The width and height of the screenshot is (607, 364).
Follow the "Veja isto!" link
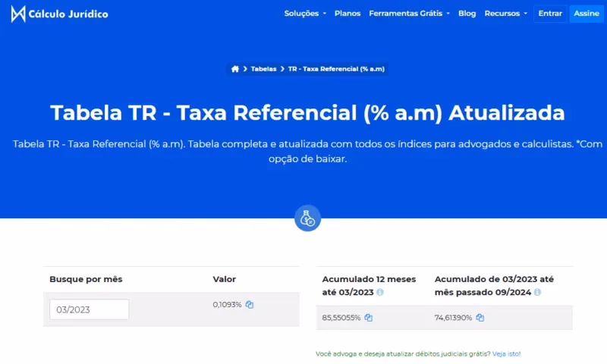point(506,354)
